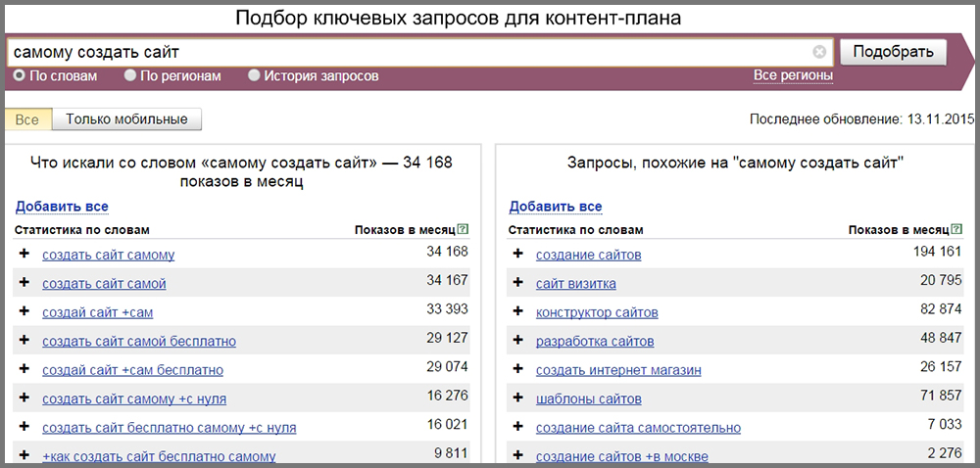Add «создай сайт +сам» using its plus icon
Screen dimensions: 980x468
(24, 312)
